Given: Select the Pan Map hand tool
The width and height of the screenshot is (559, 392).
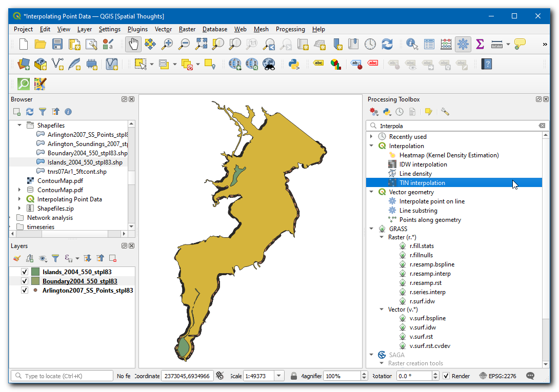Looking at the screenshot, I should [x=133, y=44].
